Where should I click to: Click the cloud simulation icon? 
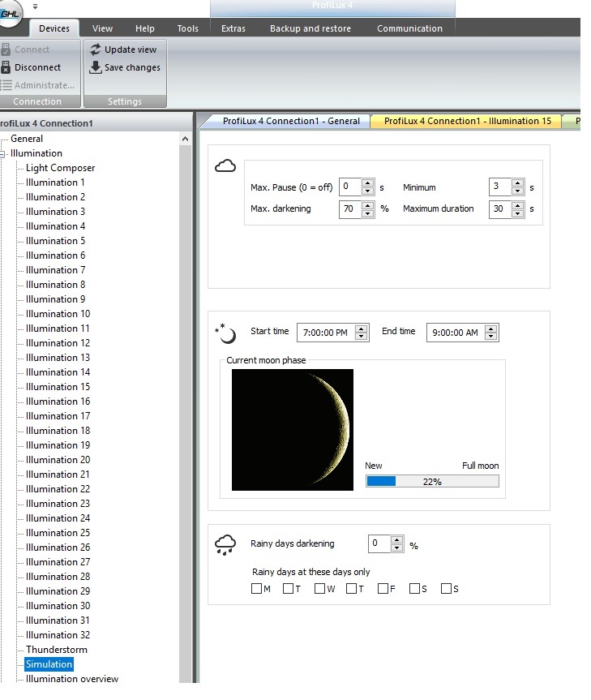point(225,166)
